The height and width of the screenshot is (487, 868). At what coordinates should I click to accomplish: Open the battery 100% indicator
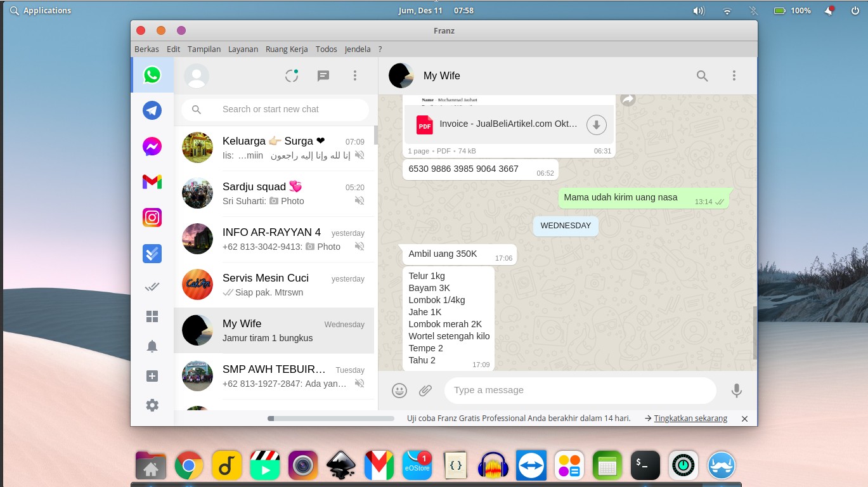coord(792,11)
